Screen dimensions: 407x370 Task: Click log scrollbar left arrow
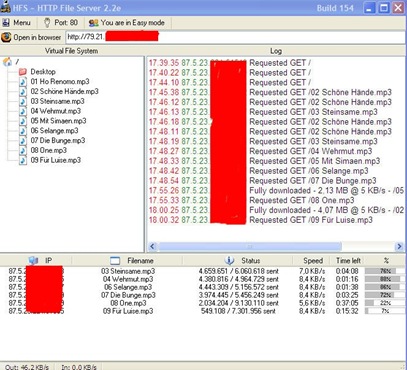152,246
